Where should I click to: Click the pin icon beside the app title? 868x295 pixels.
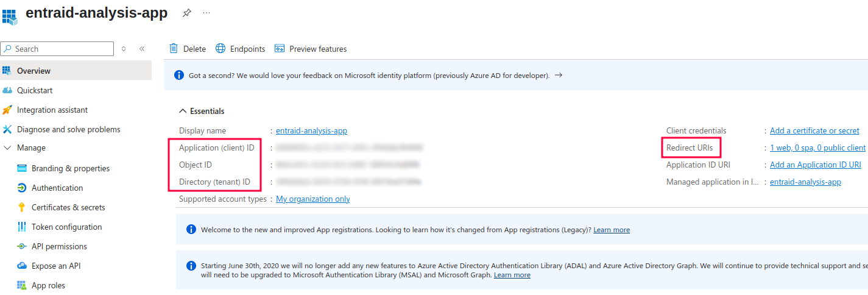(x=187, y=13)
